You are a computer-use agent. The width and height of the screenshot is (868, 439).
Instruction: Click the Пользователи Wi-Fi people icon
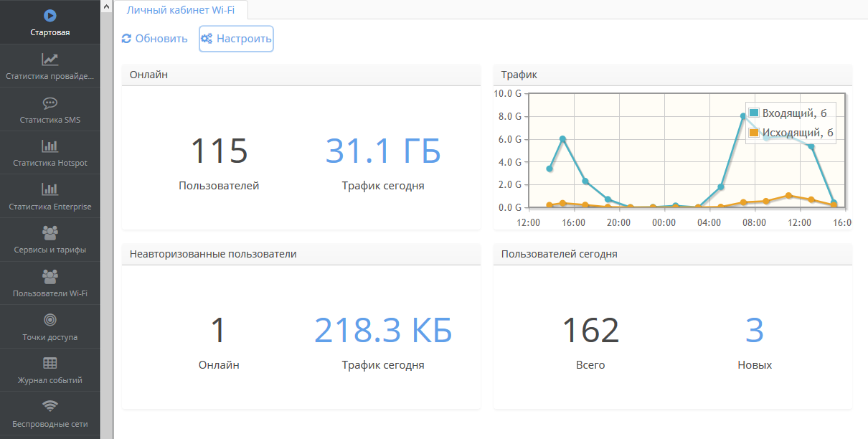[x=50, y=276]
